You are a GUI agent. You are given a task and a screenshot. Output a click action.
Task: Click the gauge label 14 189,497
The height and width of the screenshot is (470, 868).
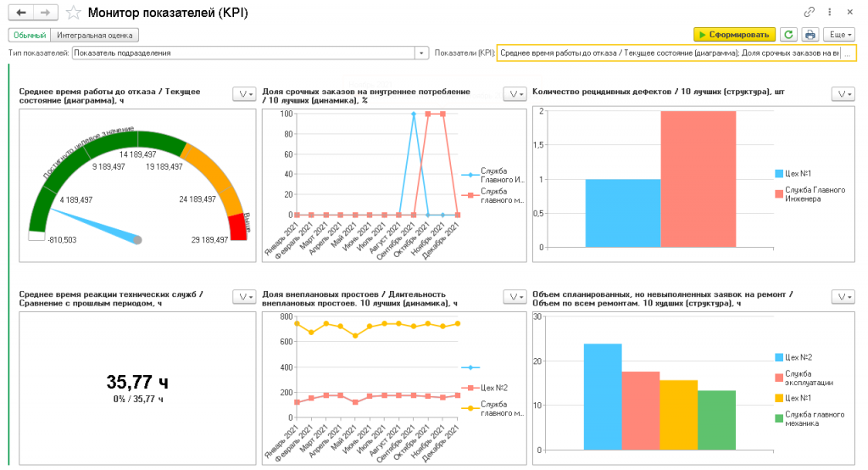pyautogui.click(x=138, y=154)
